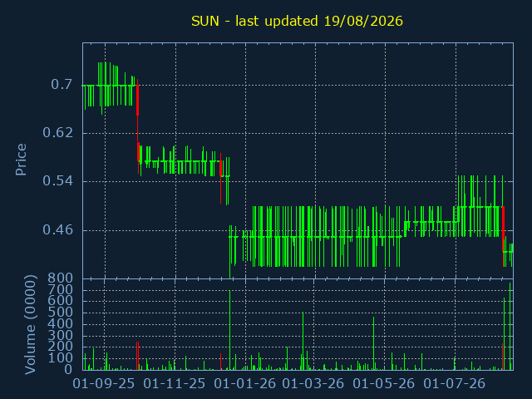The image size is (532, 399).
Task: Click the 700 volume axis label
Action: click(x=60, y=289)
